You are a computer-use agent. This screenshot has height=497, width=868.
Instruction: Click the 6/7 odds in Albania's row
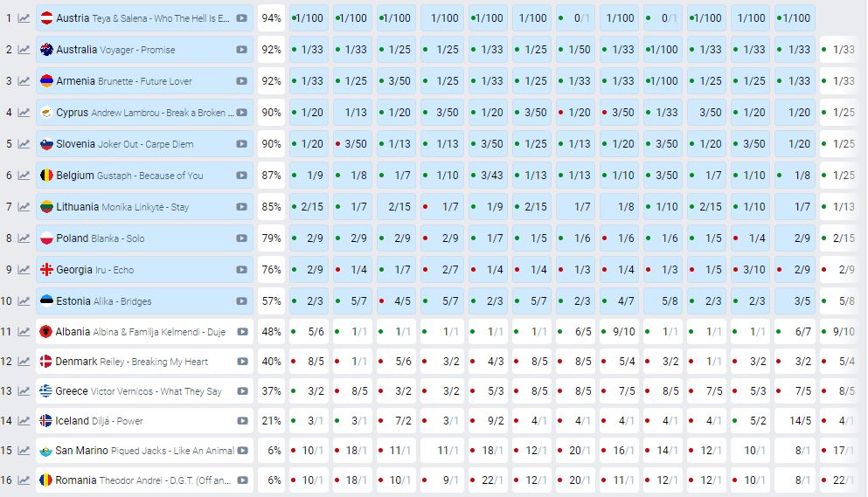[795, 332]
